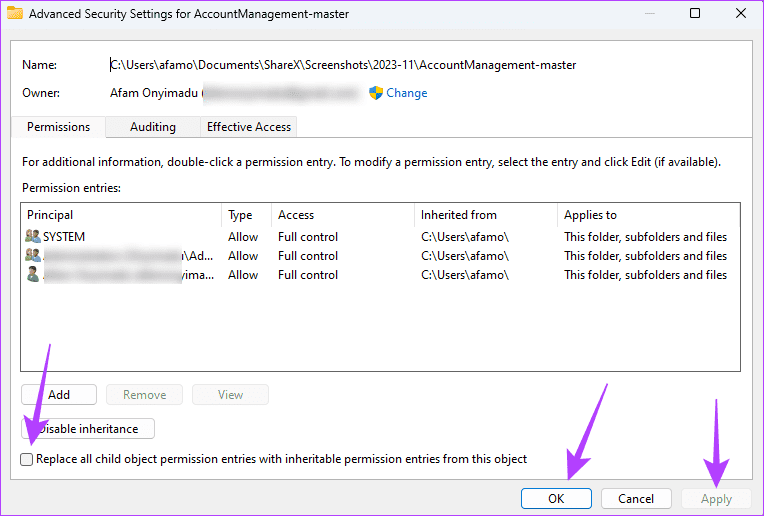Click C:\Users\afamo\ in the SYSTEM row
Viewport: 764px width, 516px height.
point(465,237)
